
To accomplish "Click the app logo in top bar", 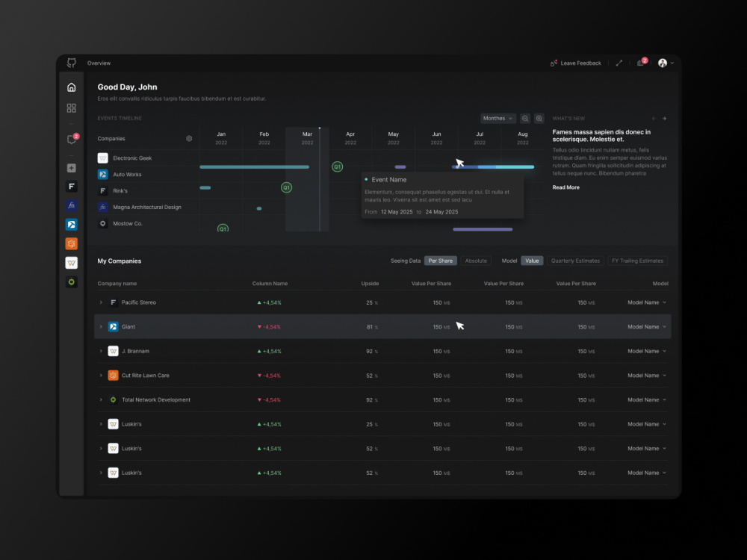I will point(72,63).
